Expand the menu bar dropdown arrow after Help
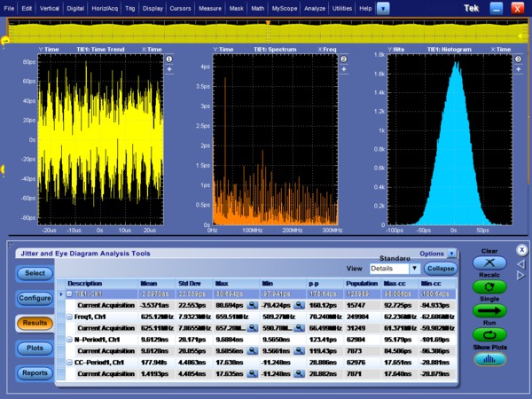This screenshot has width=532, height=399. click(382, 7)
